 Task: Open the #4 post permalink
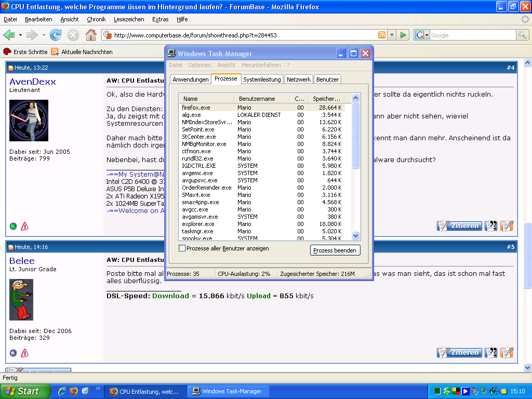[511, 68]
